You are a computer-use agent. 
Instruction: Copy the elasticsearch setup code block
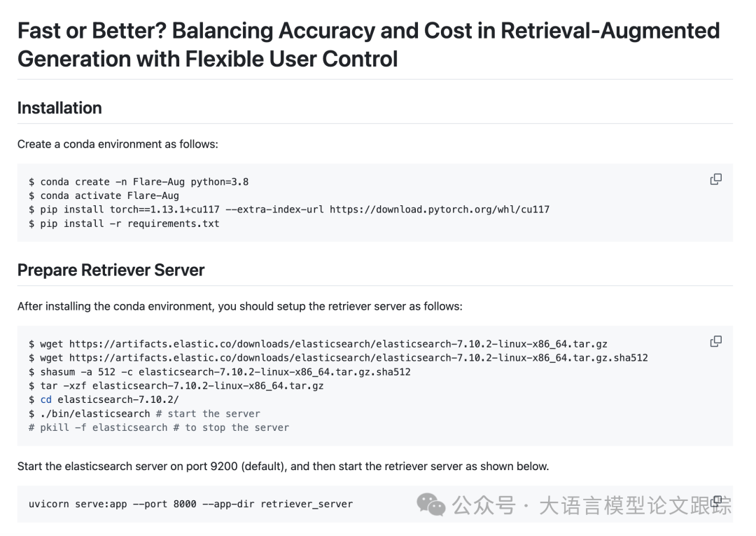pyautogui.click(x=716, y=342)
